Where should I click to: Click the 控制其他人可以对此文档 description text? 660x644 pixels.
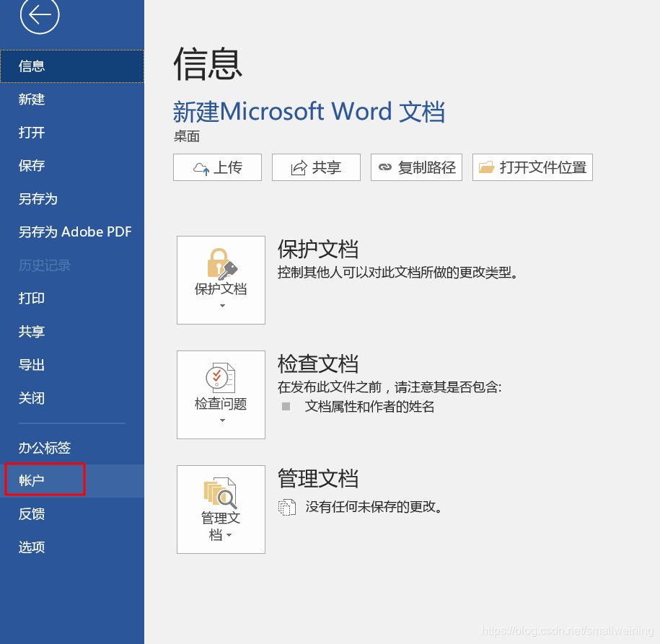click(x=397, y=273)
